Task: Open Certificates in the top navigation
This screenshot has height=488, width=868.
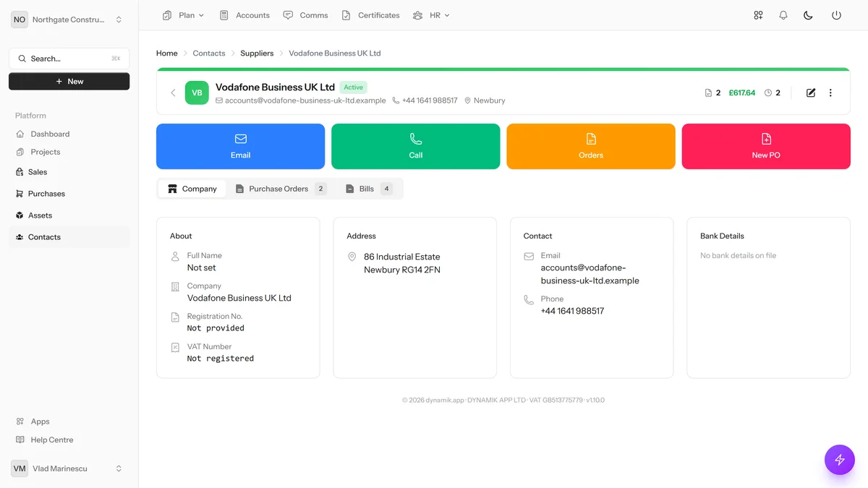Action: pos(370,15)
